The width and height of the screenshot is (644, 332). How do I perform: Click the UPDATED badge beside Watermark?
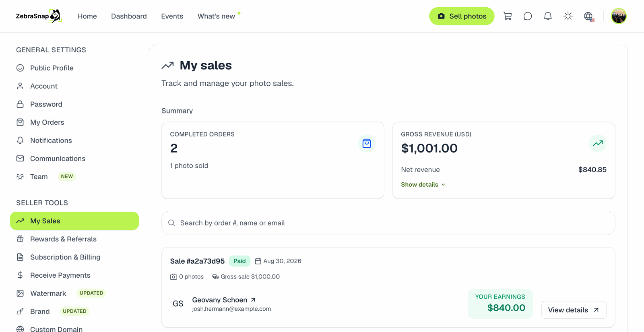91,293
